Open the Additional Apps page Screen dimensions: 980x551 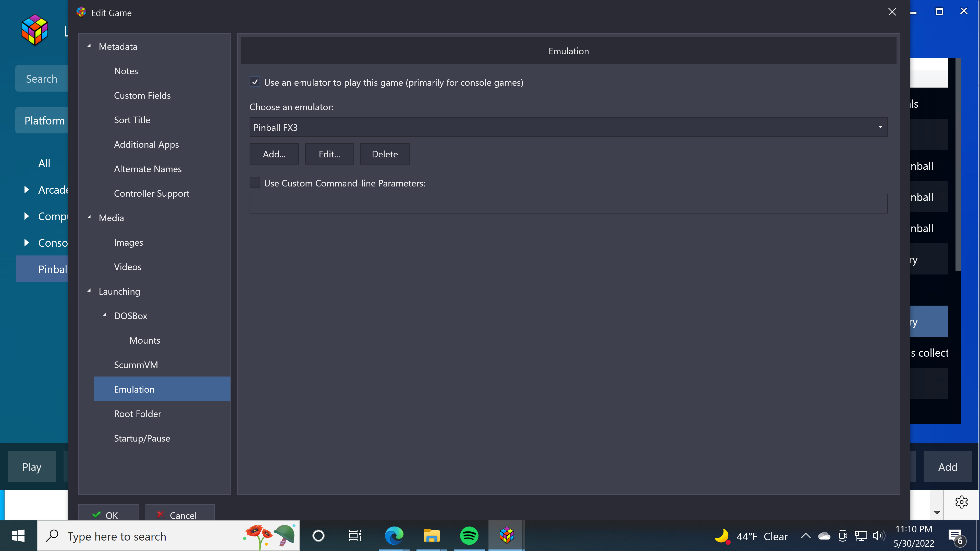click(x=146, y=144)
